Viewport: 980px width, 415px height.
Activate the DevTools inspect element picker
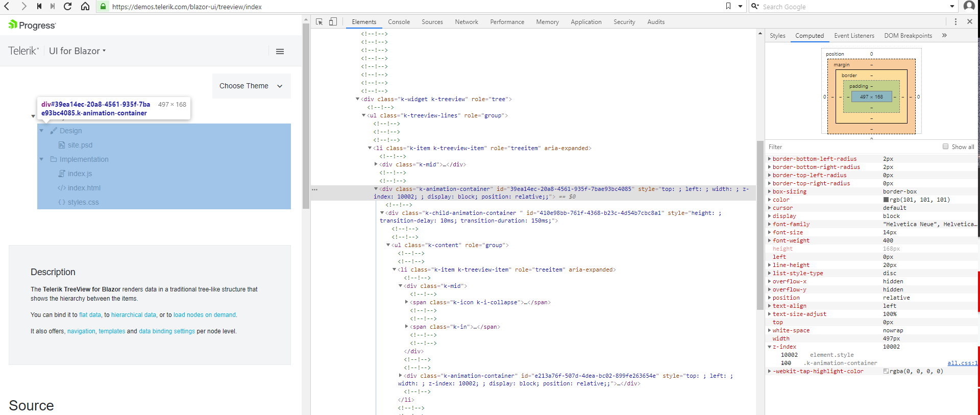[x=320, y=22]
